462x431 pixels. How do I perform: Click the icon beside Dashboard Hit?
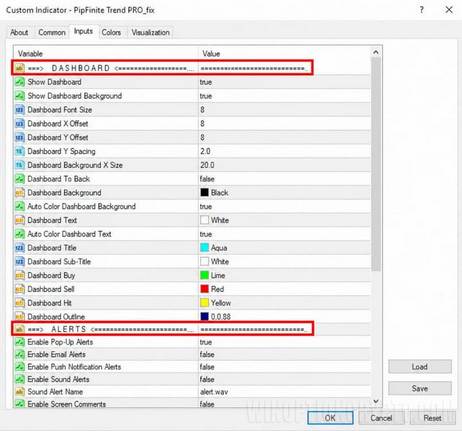coord(20,303)
